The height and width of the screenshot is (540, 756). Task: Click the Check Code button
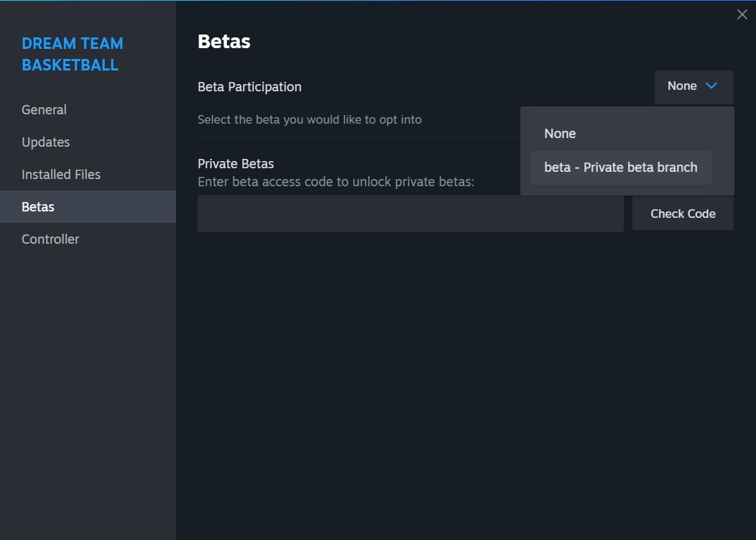point(683,214)
